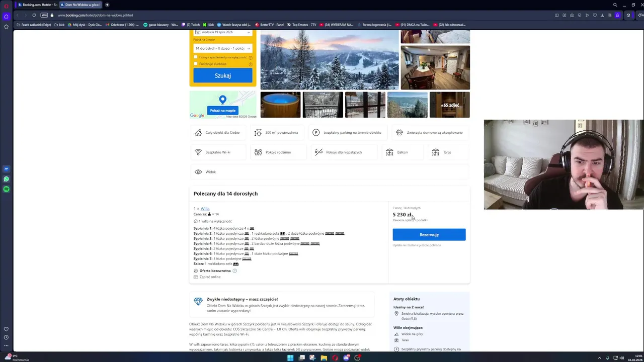Open the 'BetterTTV - Panel' bookmark
644x362 pixels.
pos(269,25)
